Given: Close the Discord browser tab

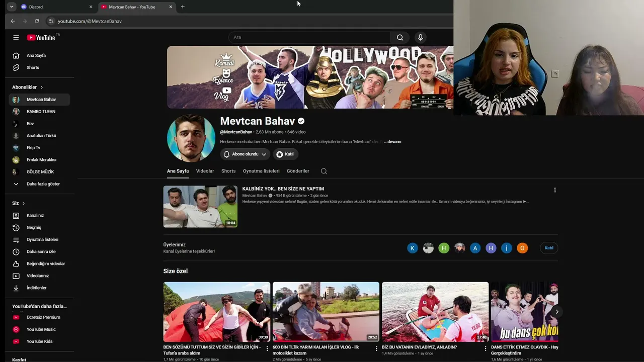Looking at the screenshot, I should pos(91,7).
